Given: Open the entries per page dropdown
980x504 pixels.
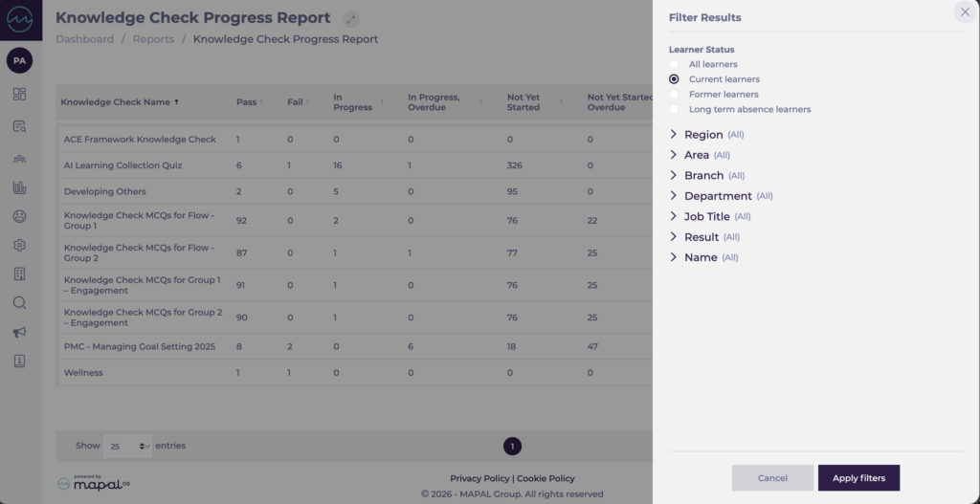Looking at the screenshot, I should [x=127, y=446].
